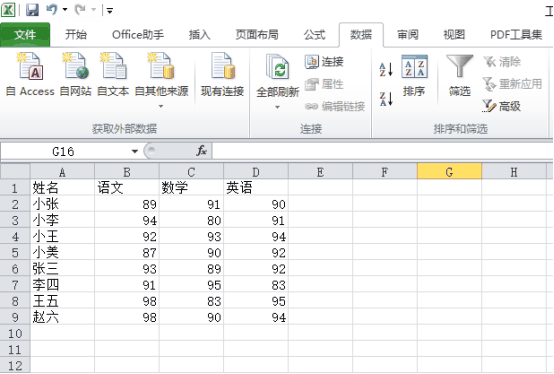Screen dimensions: 554x374
Task: Expand the Name Box dropdown arrow
Action: coord(135,152)
